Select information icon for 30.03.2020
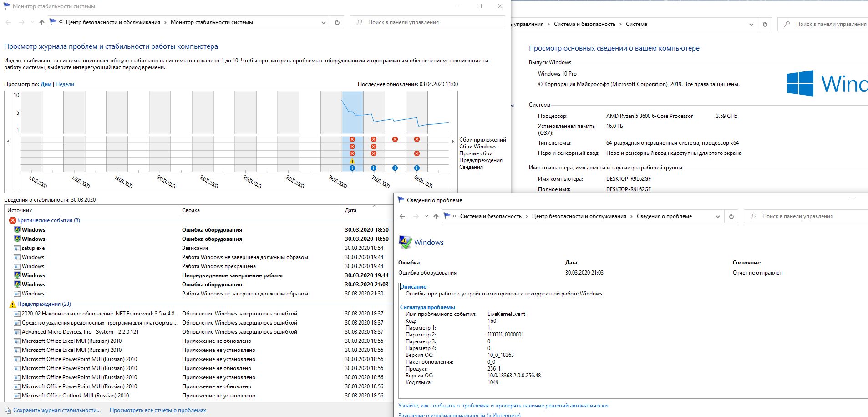 [352, 168]
